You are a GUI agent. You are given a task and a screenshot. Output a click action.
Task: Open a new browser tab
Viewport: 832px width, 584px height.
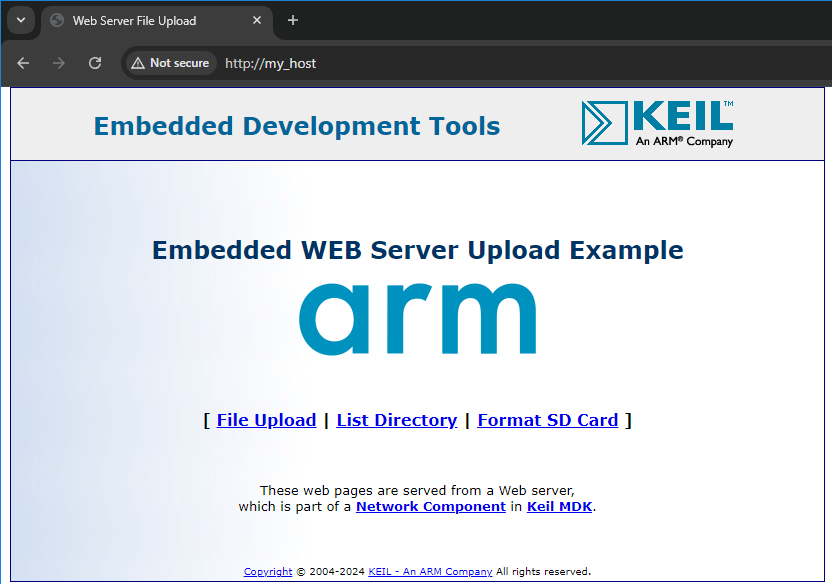(293, 21)
